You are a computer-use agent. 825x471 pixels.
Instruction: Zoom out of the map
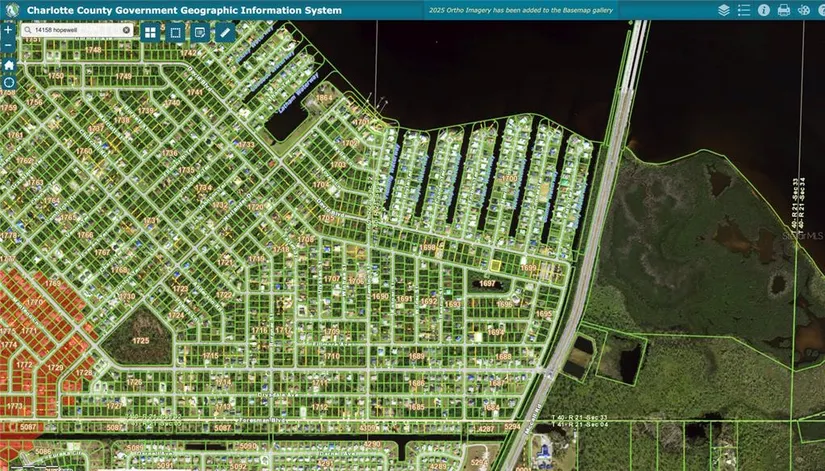[x=9, y=46]
